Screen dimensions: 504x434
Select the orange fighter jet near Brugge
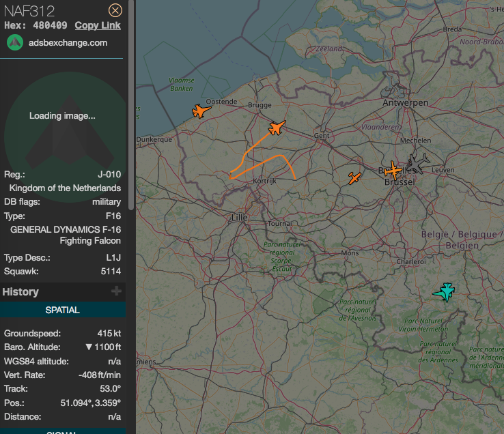(277, 128)
